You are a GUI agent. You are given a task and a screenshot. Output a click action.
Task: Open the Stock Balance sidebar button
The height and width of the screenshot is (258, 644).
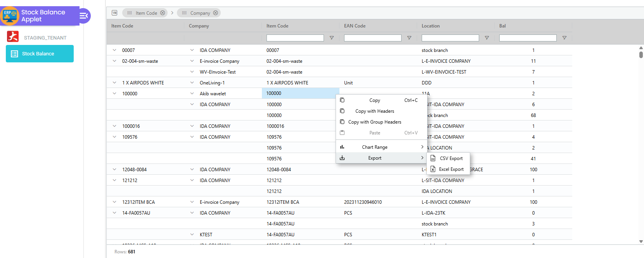pos(40,54)
